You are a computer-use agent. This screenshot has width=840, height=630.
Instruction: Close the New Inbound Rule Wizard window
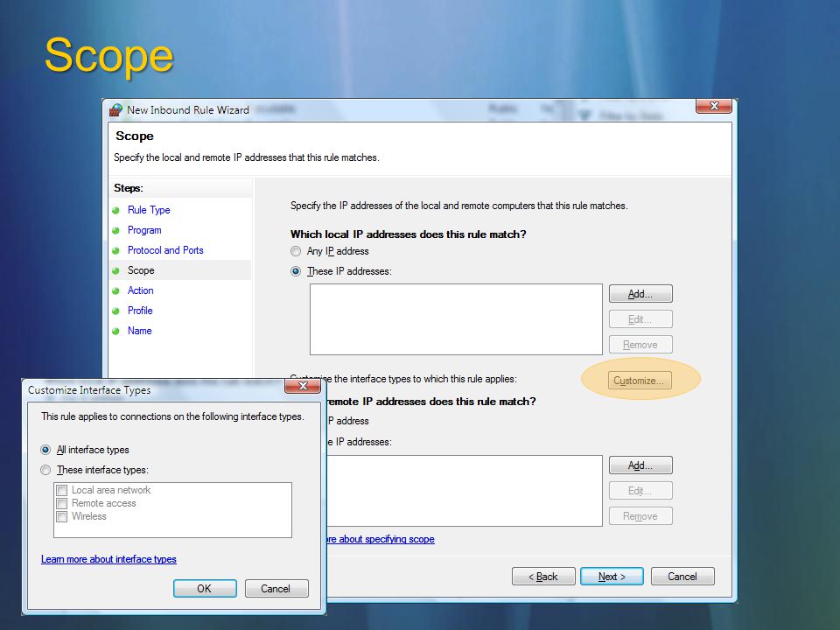tap(714, 106)
